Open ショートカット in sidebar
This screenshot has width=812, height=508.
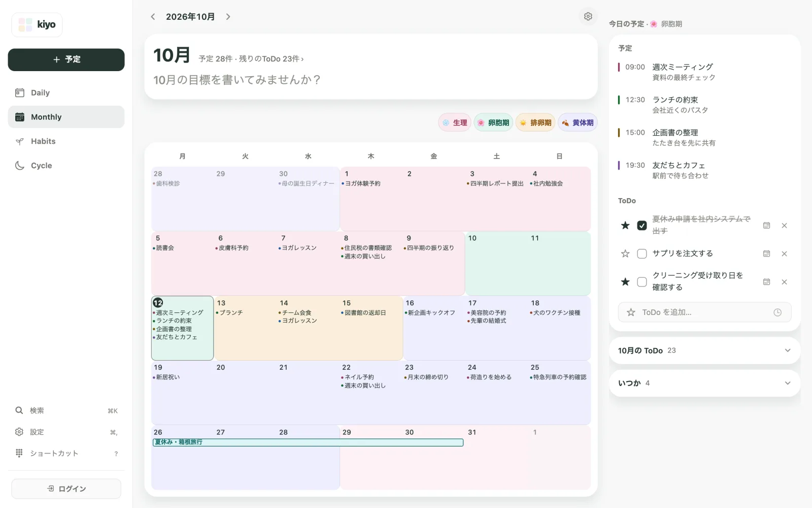pyautogui.click(x=66, y=453)
